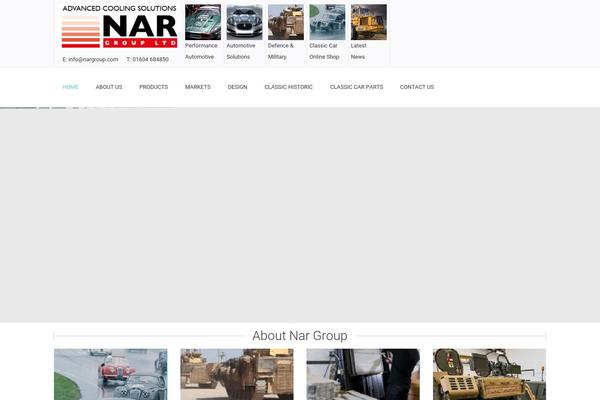Follow the Latest News text link

click(x=359, y=51)
